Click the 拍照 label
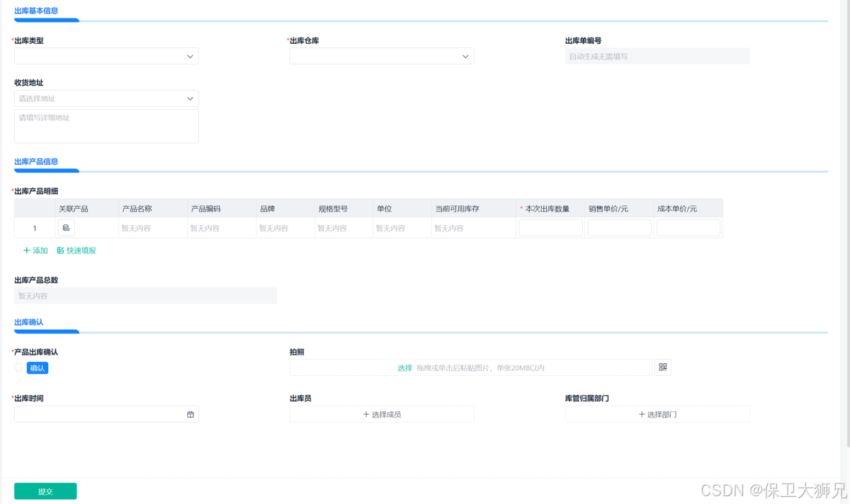The height and width of the screenshot is (504, 850). tap(297, 352)
